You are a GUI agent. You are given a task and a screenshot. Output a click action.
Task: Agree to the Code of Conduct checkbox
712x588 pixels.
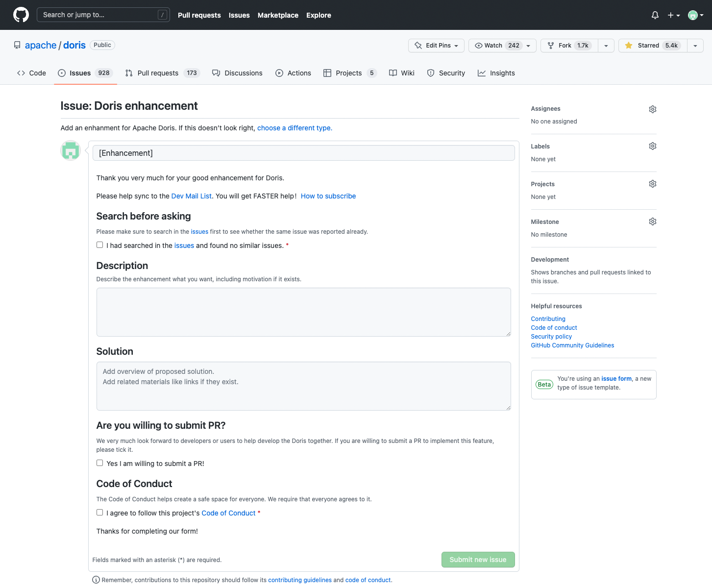point(100,513)
